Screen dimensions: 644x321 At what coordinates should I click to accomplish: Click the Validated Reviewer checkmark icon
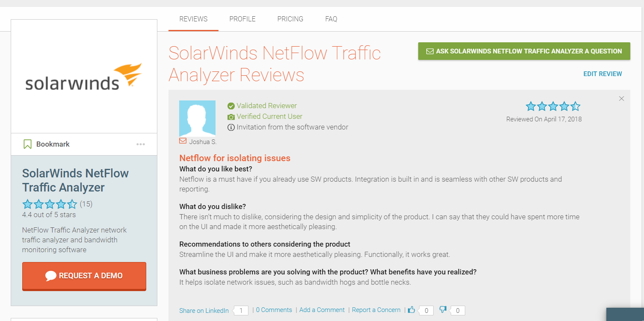(x=231, y=106)
